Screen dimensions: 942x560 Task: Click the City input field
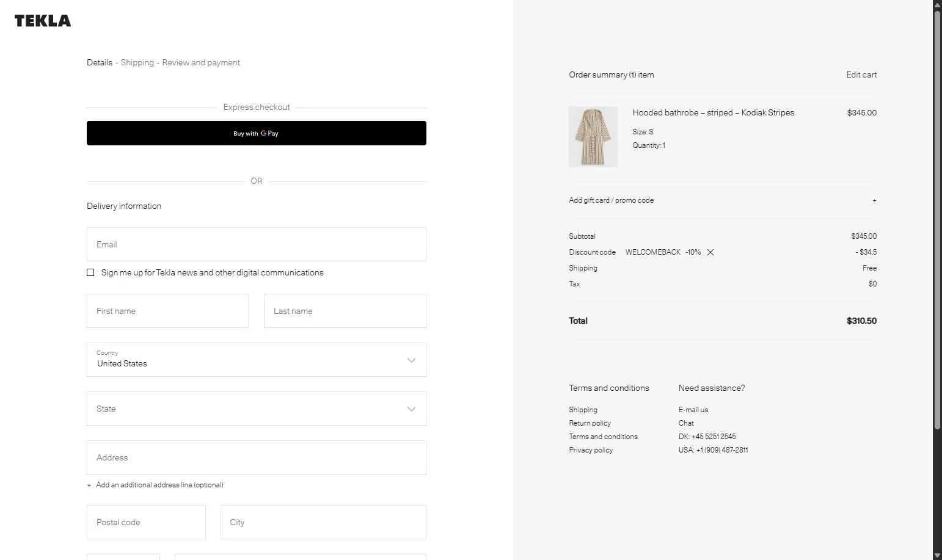coord(323,522)
